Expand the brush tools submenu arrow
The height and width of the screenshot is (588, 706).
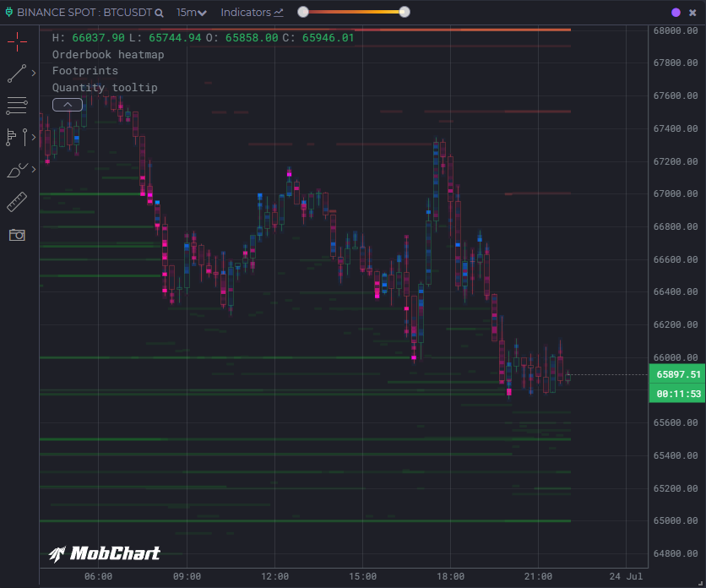(x=33, y=170)
